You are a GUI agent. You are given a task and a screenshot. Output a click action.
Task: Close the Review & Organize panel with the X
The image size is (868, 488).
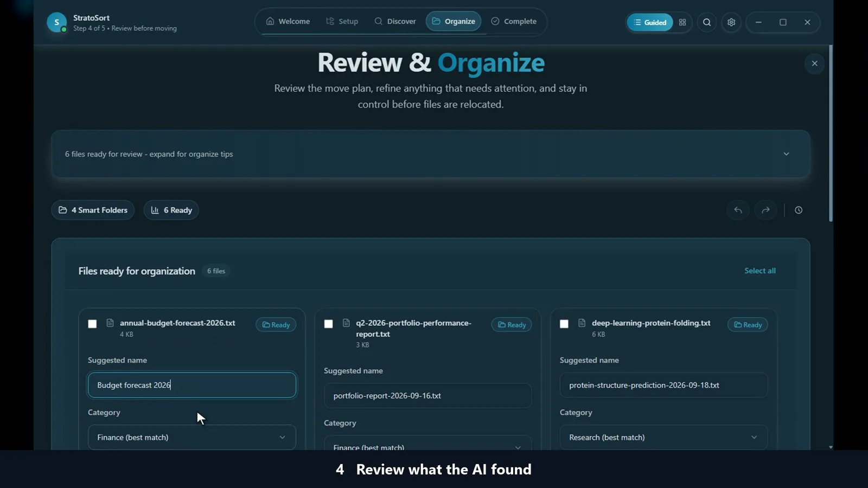pos(814,63)
